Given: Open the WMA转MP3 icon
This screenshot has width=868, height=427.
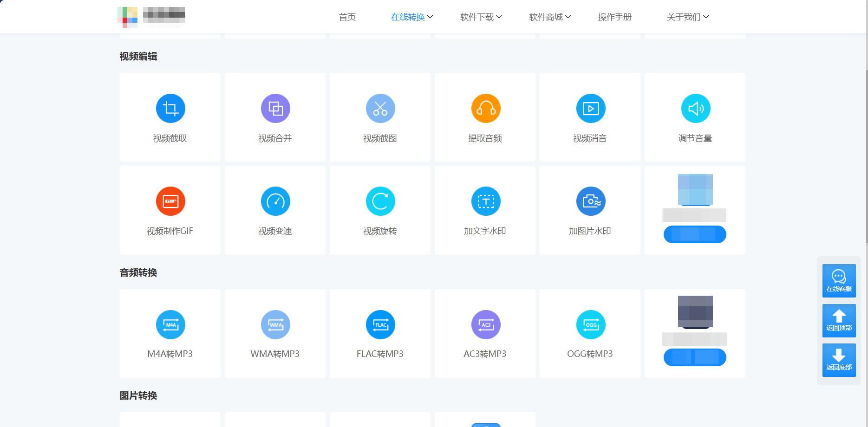Looking at the screenshot, I should click(275, 325).
